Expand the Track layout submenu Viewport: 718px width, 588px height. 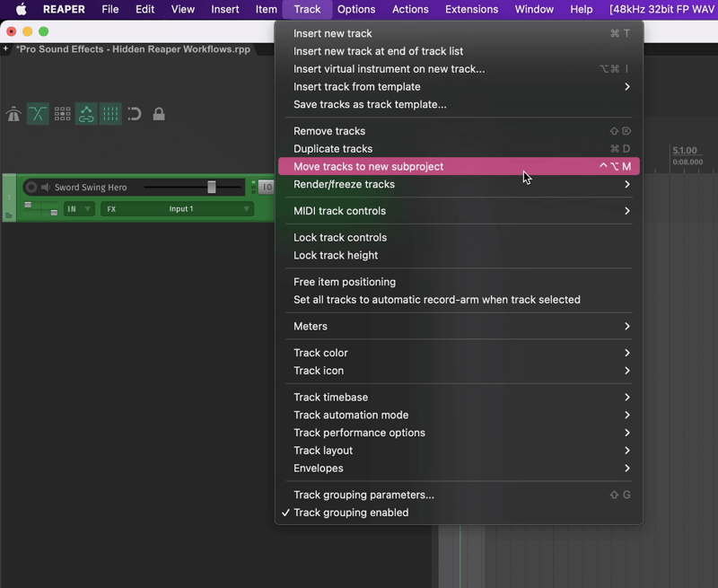(x=459, y=450)
